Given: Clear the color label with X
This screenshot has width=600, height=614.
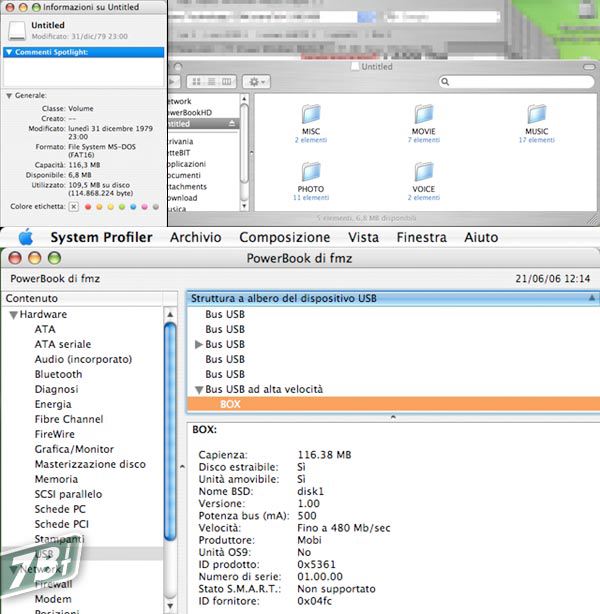Looking at the screenshot, I should pyautogui.click(x=73, y=206).
